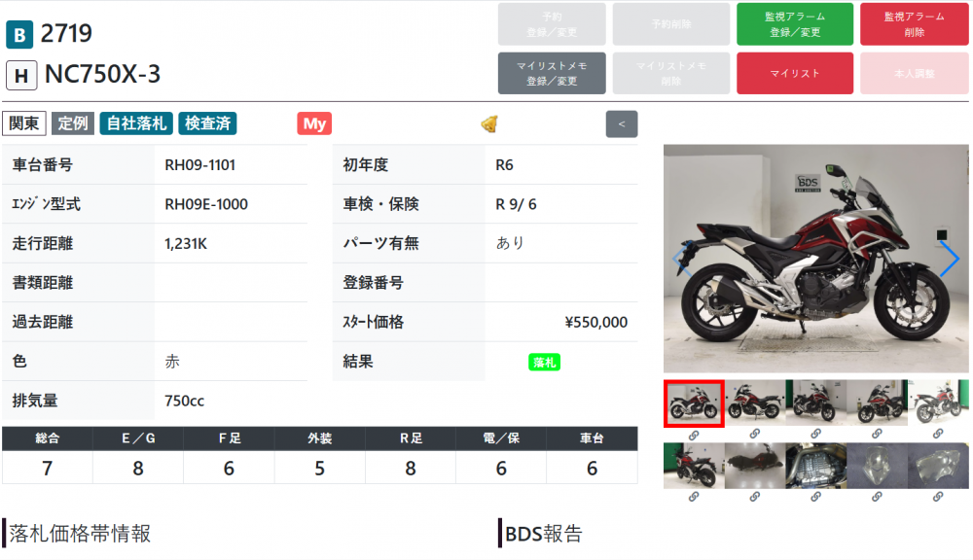Show previous photo with left blue arrow
This screenshot has width=973, height=560.
(x=683, y=259)
